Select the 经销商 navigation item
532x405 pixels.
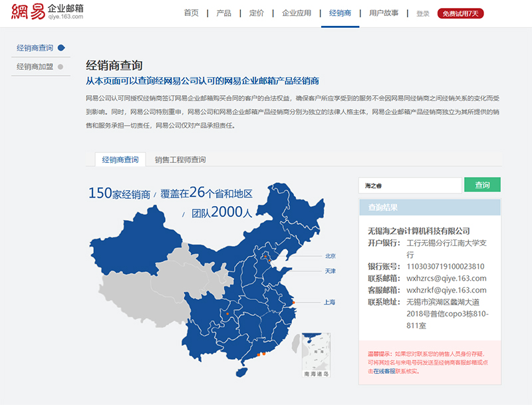340,13
